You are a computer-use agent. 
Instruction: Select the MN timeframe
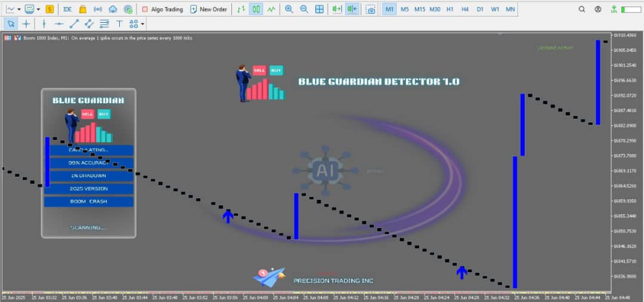tap(510, 9)
